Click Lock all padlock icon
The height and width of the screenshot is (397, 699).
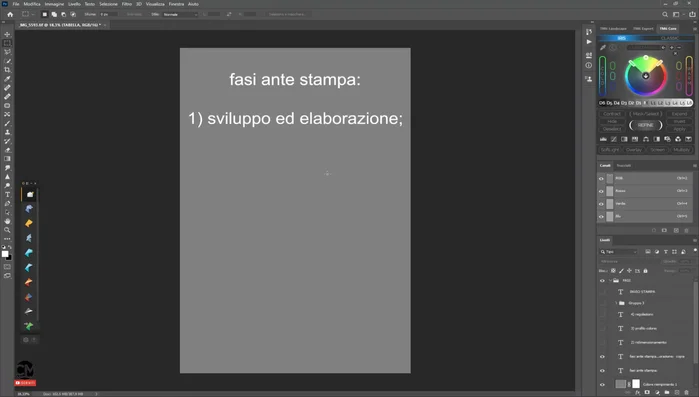coord(646,270)
